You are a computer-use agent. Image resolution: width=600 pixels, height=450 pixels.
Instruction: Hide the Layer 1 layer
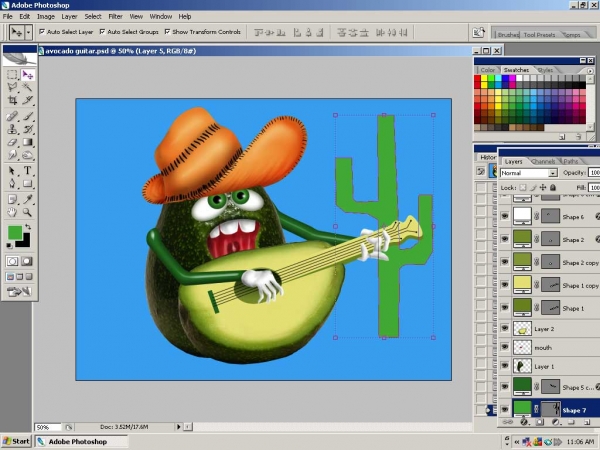tap(505, 366)
